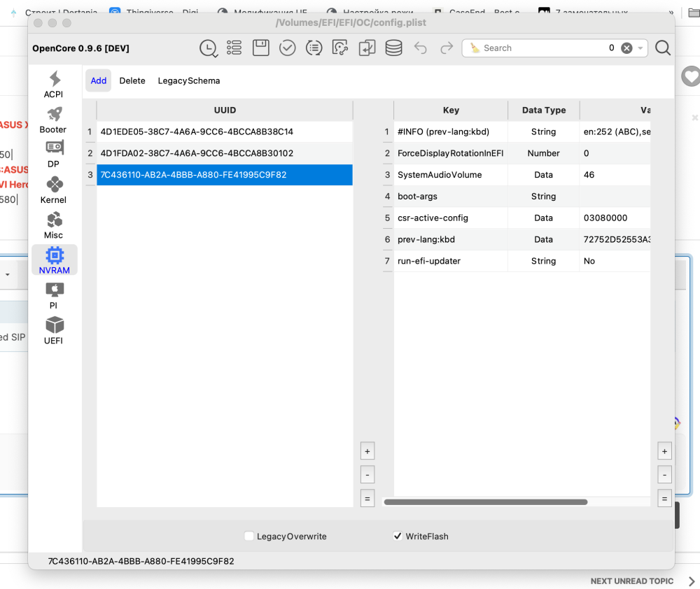Click the boot-args empty value cell
Viewport: 700px width, 589px height.
(x=615, y=197)
